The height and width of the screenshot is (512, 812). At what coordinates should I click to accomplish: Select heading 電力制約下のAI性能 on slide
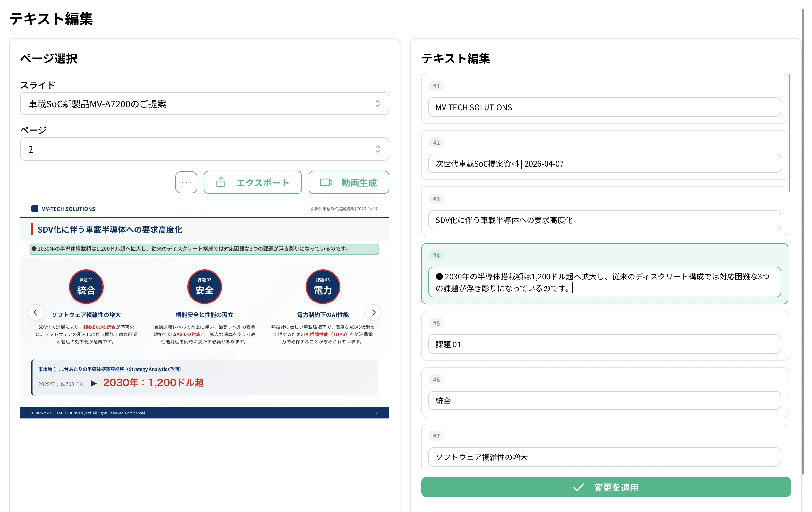[323, 315]
